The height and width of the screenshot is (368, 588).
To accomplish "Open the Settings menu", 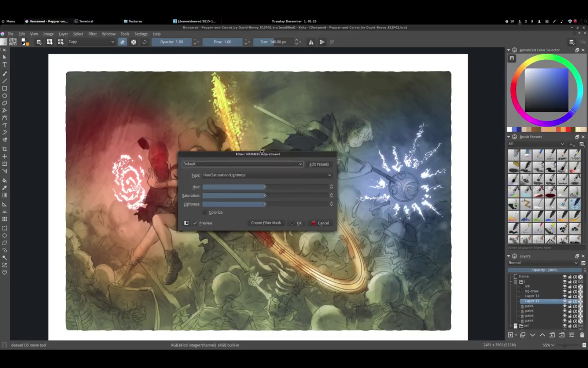I will point(141,34).
